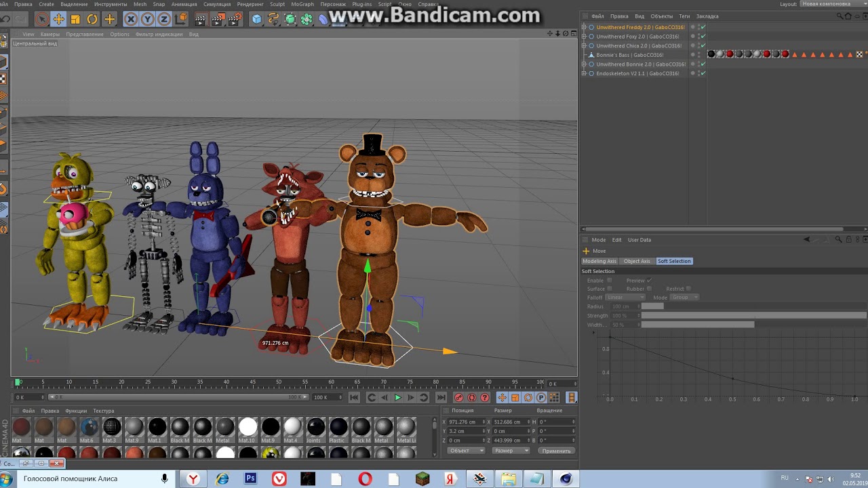Open coordinate Объект dropdown
The width and height of the screenshot is (868, 488).
466,451
